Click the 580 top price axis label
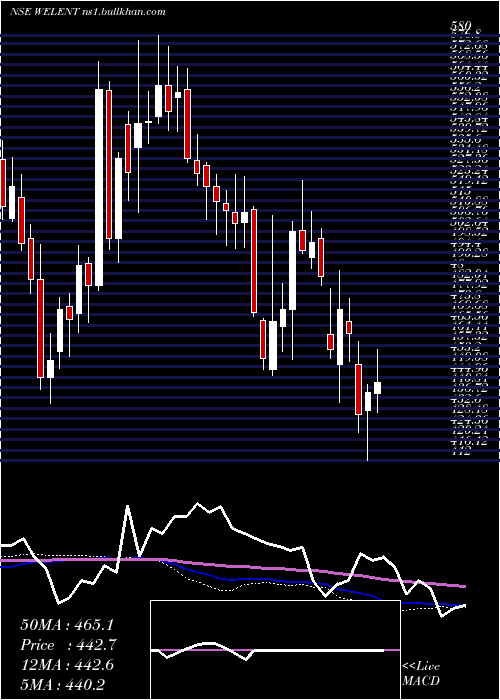The height and width of the screenshot is (700, 500). pos(460,27)
